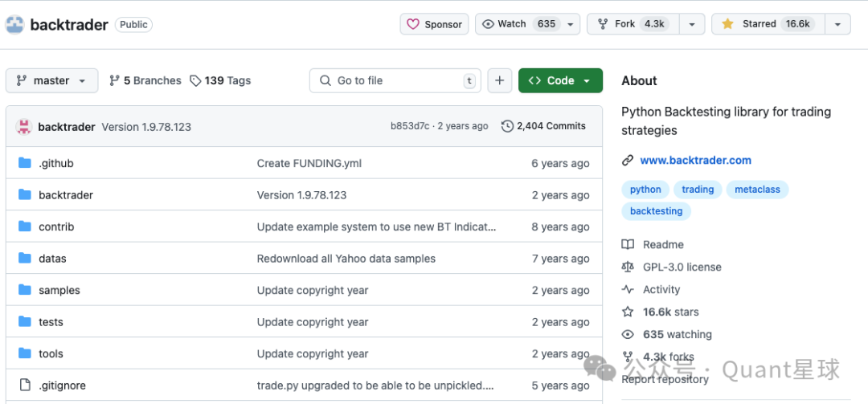Open the contrib folder

click(x=56, y=227)
